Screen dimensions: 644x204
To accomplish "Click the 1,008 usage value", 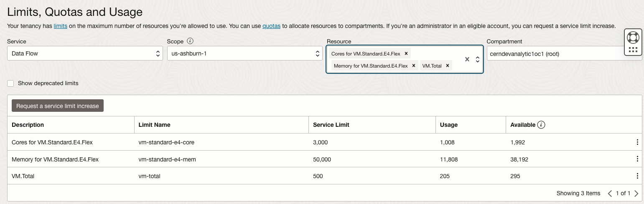I will 447,142.
